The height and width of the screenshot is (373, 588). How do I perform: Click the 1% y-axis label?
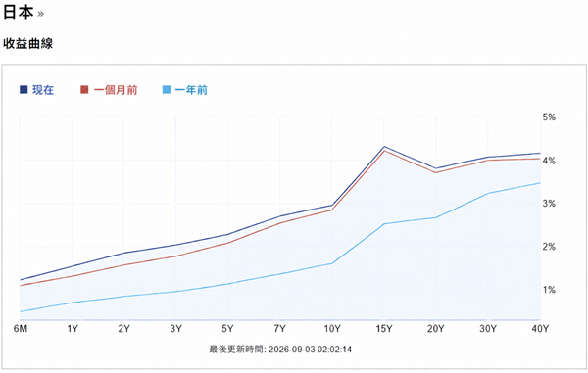click(x=549, y=290)
